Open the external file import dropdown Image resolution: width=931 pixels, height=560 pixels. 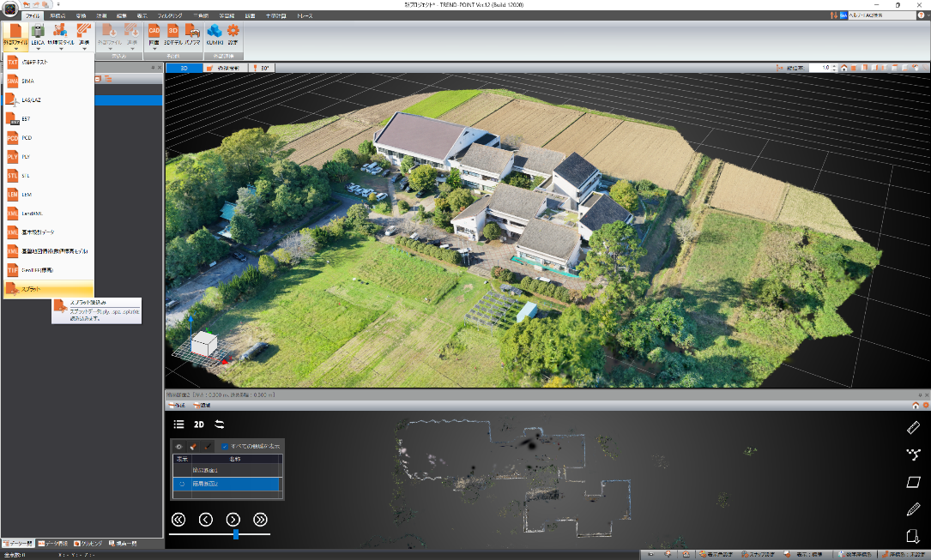pyautogui.click(x=15, y=49)
